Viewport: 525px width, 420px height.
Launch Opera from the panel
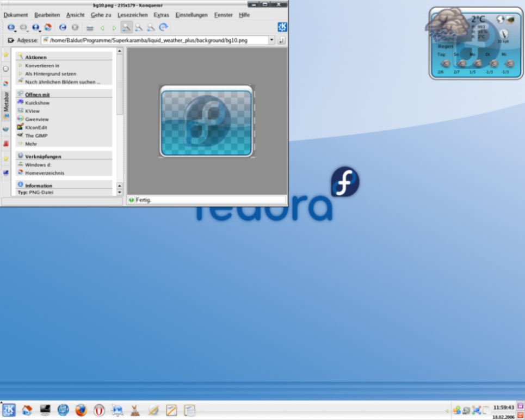click(99, 410)
